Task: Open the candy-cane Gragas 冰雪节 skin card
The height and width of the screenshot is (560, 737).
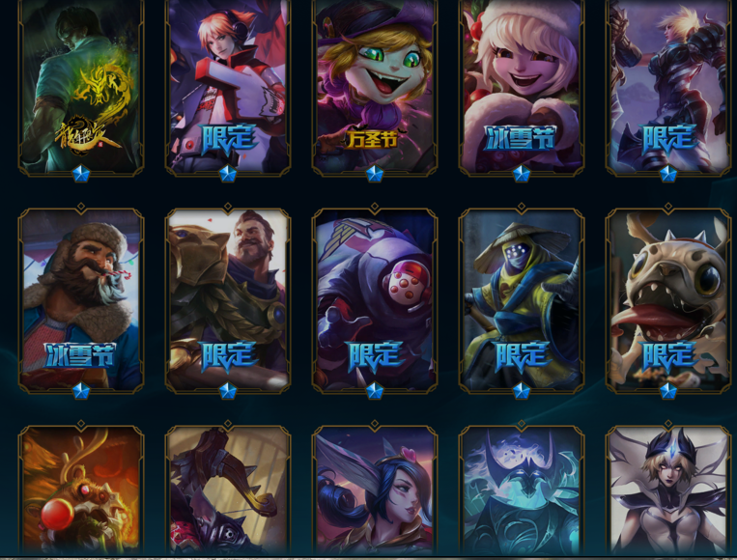Action: point(81,299)
